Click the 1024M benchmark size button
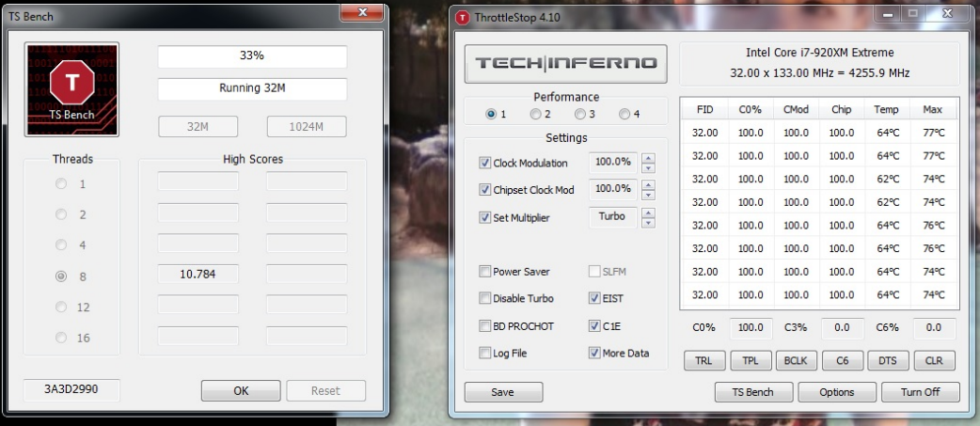 click(x=307, y=127)
